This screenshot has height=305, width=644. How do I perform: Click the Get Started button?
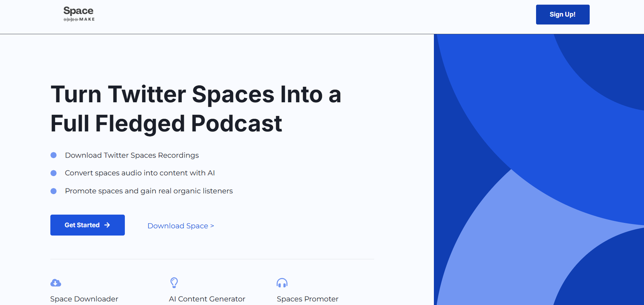click(87, 225)
